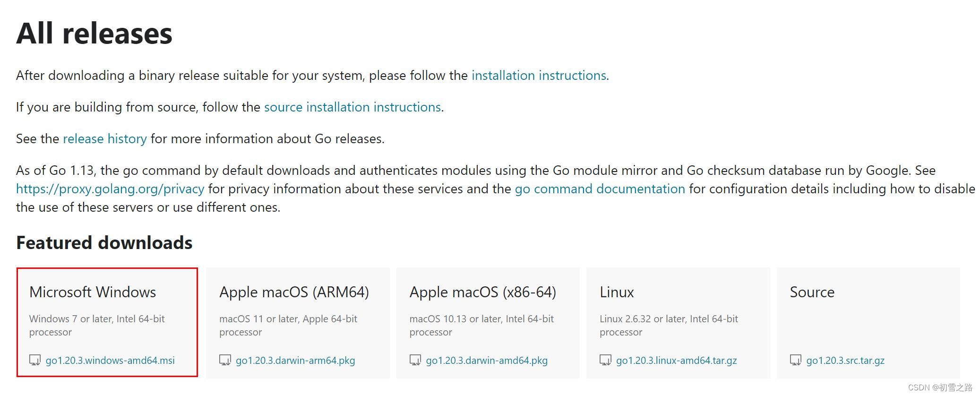Click the Featured downloads section heading
This screenshot has width=980, height=396.
pyautogui.click(x=104, y=243)
